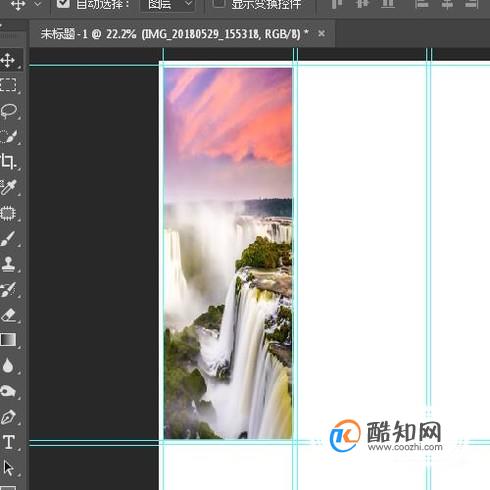This screenshot has width=490, height=490.
Task: Select the Clone Stamp tool
Action: pos(8,264)
